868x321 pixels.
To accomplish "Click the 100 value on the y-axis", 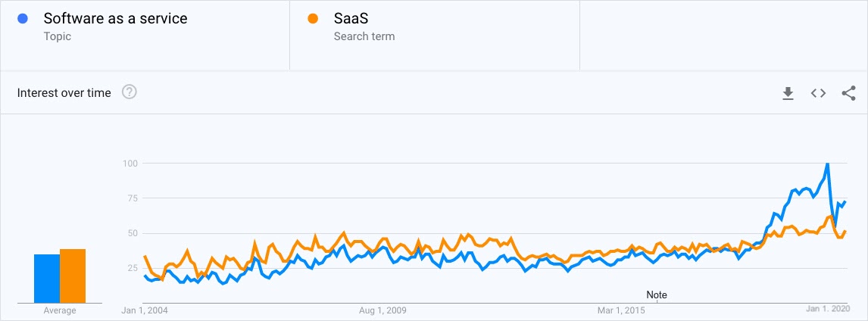I will click(x=130, y=164).
